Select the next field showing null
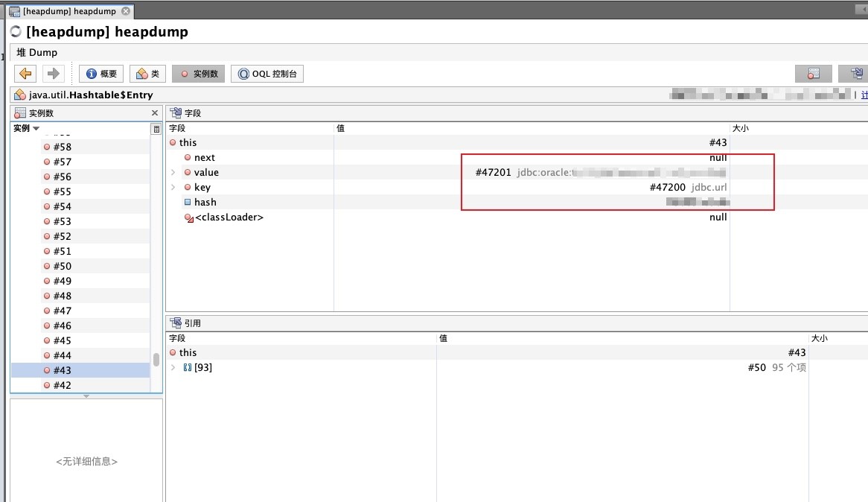This screenshot has height=502, width=868. [205, 157]
